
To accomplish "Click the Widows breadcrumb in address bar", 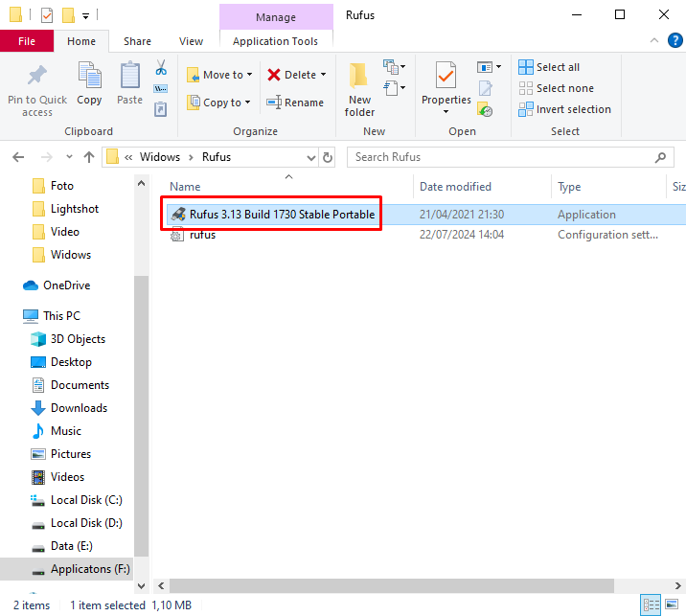I will tap(160, 157).
